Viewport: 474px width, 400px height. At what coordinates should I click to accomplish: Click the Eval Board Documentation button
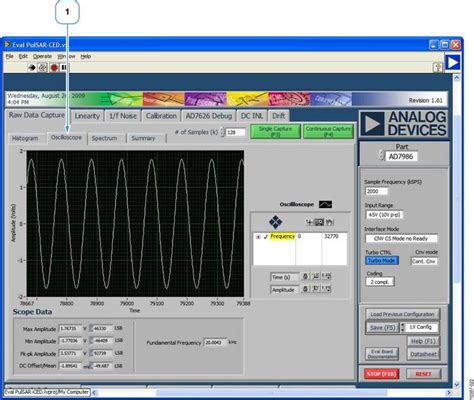pyautogui.click(x=382, y=354)
